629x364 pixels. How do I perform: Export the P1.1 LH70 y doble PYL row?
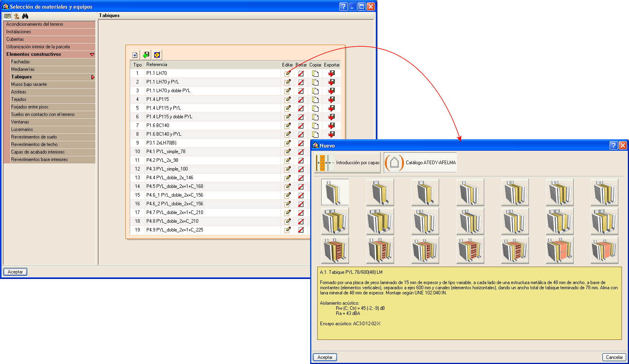[332, 91]
